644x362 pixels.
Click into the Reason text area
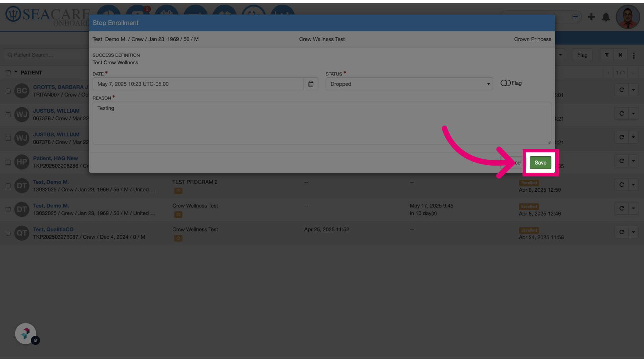(x=322, y=123)
